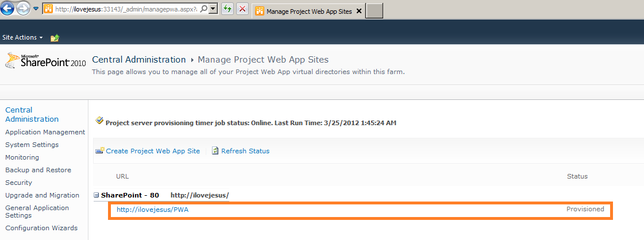Screen dimensions: 644x240
Task: Click the Navigate Up folder icon
Action: click(x=55, y=38)
